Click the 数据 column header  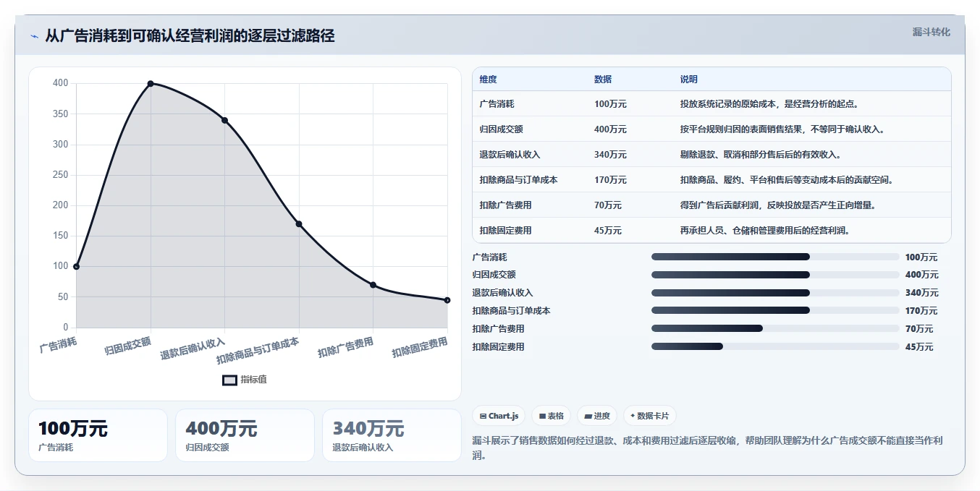[x=603, y=80]
